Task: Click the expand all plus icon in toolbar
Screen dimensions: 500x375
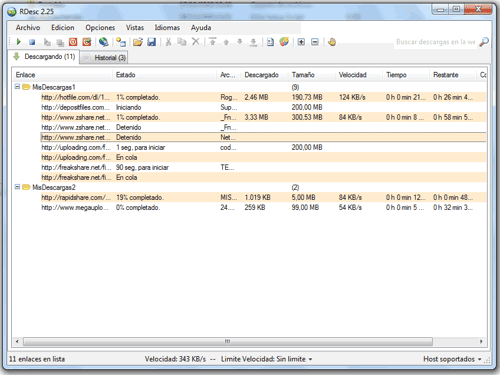Action: [301, 42]
